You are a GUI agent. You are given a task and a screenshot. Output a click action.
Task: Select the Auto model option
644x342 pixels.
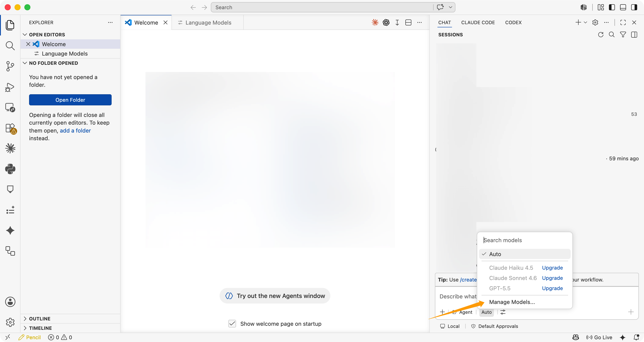click(x=524, y=254)
